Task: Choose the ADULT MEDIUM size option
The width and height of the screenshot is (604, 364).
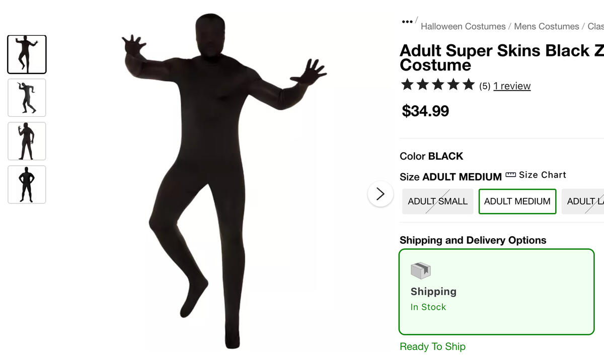Action: (517, 201)
